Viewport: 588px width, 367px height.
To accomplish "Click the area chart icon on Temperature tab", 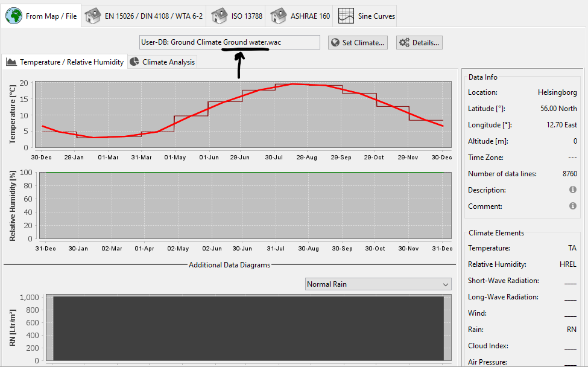I will 11,62.
